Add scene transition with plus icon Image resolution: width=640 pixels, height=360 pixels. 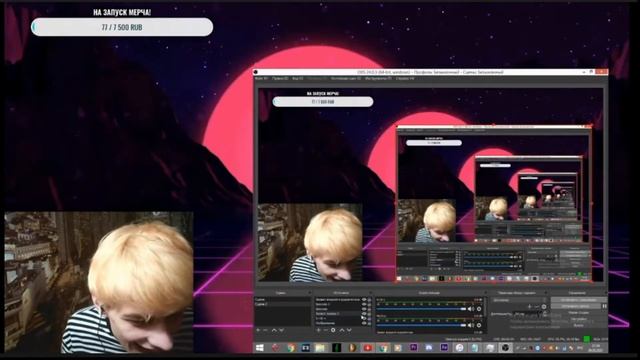tap(529, 307)
